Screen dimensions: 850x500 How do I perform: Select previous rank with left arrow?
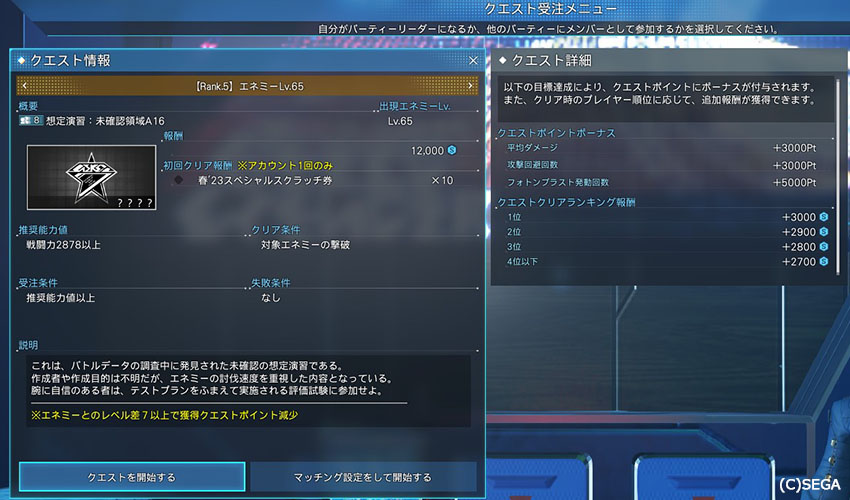24,86
